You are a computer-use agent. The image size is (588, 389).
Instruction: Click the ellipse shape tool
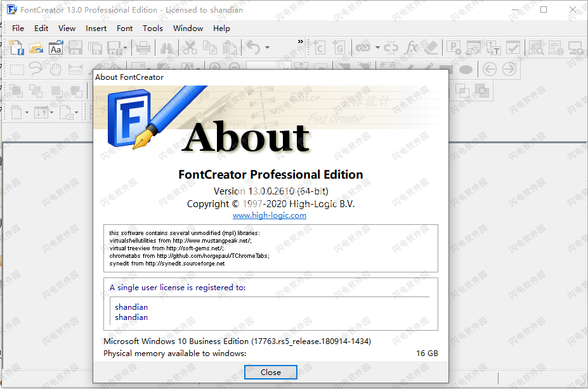pyautogui.click(x=466, y=70)
